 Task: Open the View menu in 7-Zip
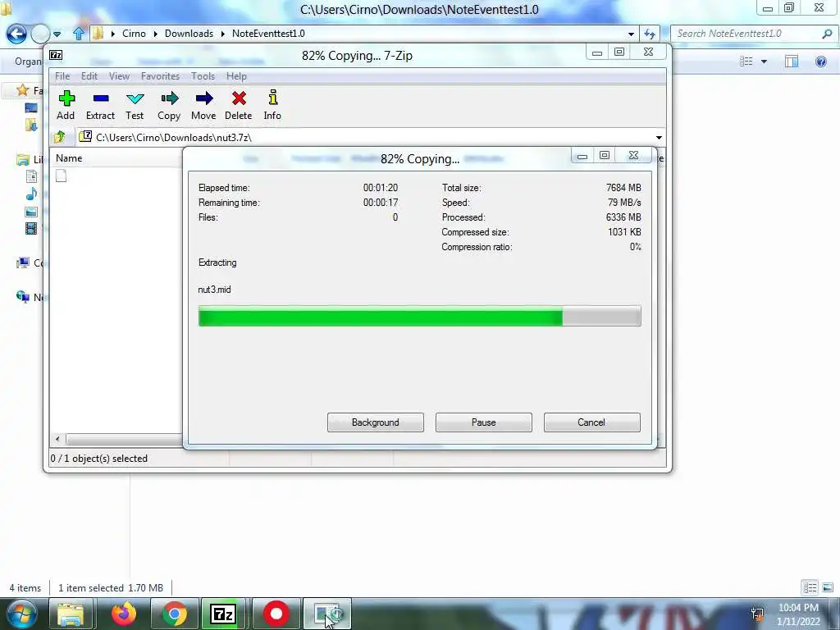pyautogui.click(x=119, y=76)
